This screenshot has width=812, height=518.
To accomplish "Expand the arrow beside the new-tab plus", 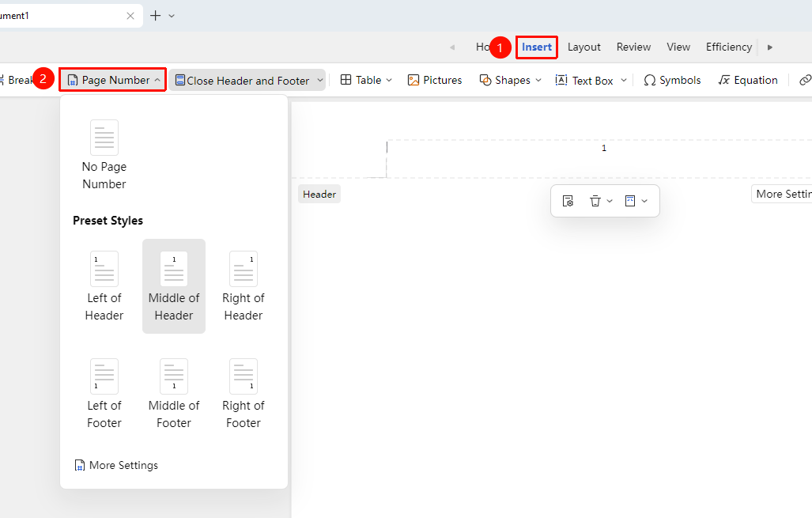I will (172, 16).
